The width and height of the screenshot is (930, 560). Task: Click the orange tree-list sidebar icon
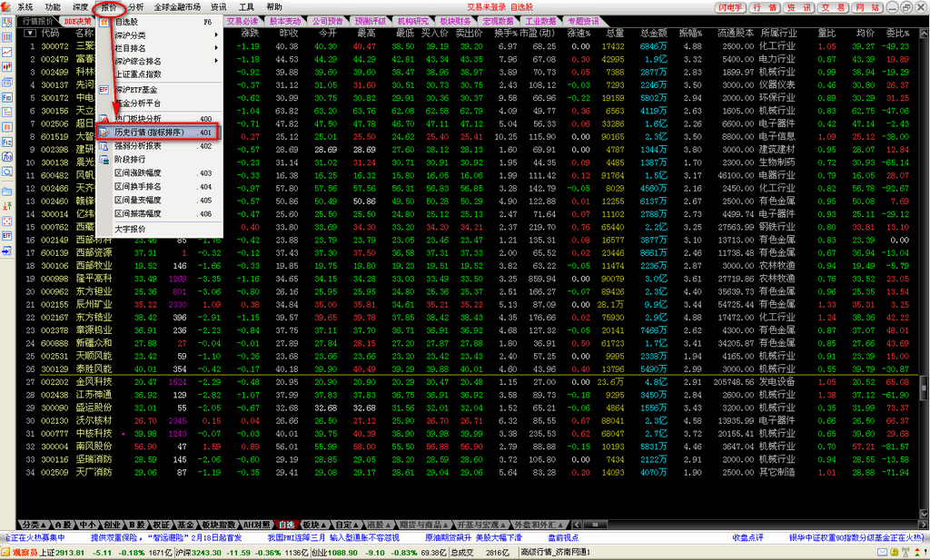click(x=6, y=112)
